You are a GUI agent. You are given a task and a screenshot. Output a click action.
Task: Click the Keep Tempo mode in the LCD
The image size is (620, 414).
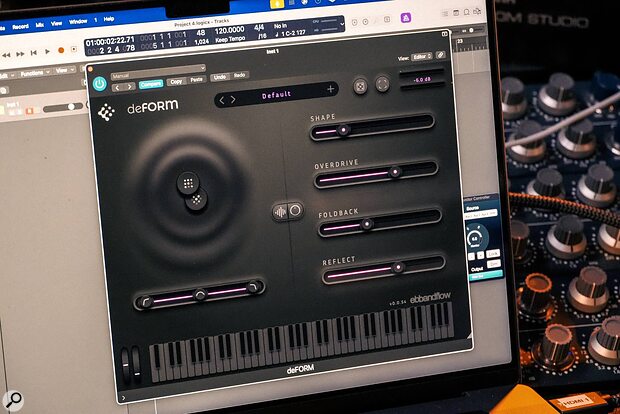[x=230, y=40]
